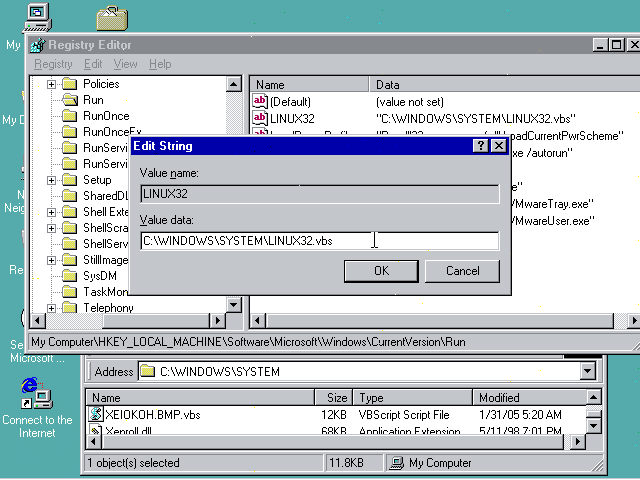Click the Run key label in tree
640x480 pixels.
point(93,100)
